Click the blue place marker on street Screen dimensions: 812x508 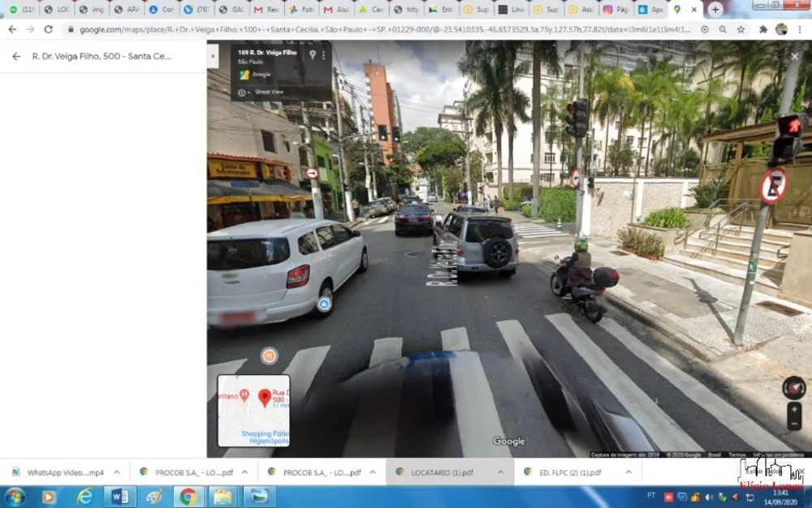coord(324,304)
